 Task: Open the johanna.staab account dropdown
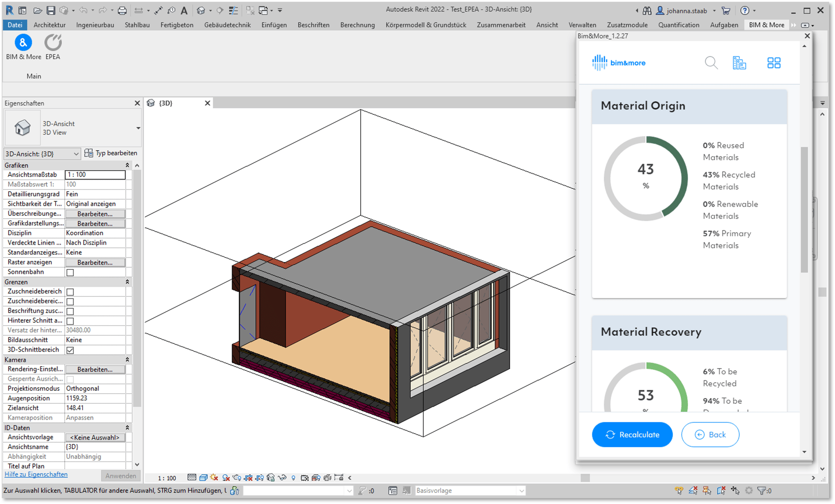coord(714,11)
